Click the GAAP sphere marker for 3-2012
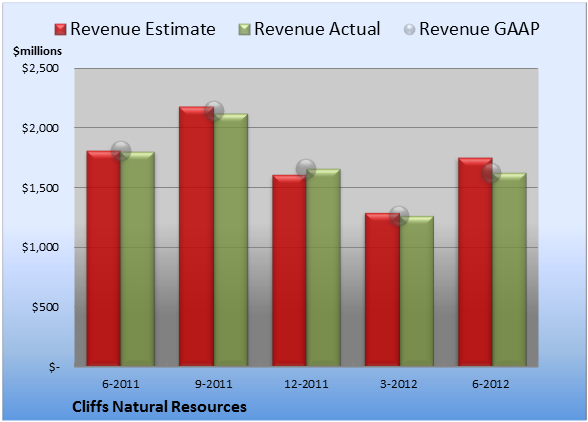Screen dimensions: 588x422 (x=399, y=215)
